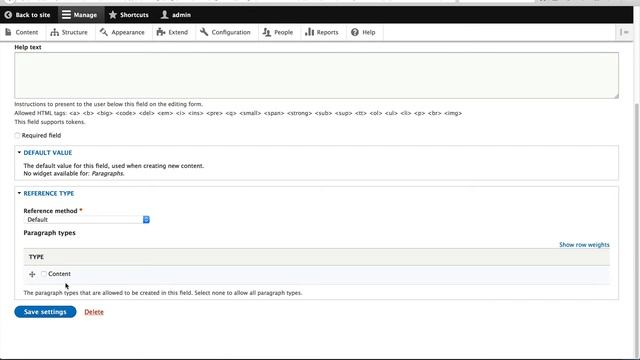
Task: Click into the Help text textarea
Action: click(x=316, y=76)
